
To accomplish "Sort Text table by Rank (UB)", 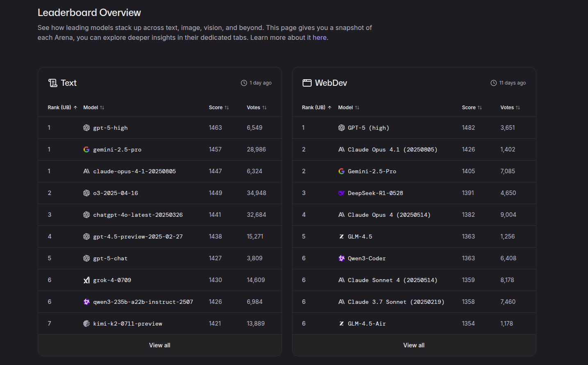I will tap(62, 108).
